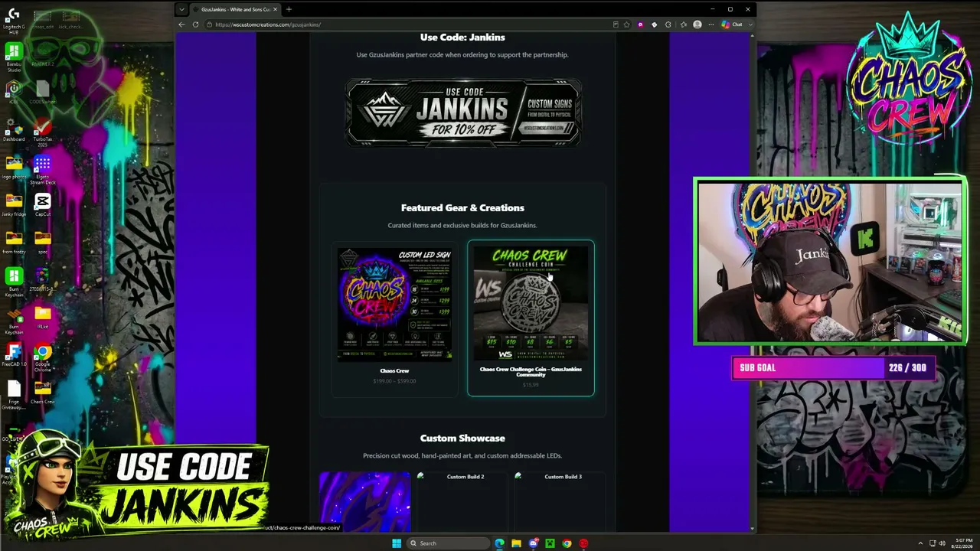Close the GzusJankins browser tab
The width and height of the screenshot is (980, 551).
point(276,9)
